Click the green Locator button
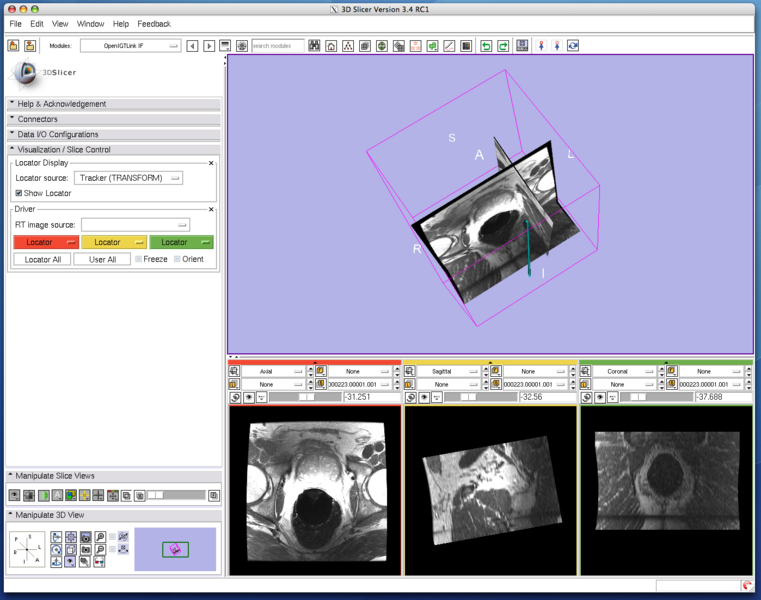 [181, 242]
